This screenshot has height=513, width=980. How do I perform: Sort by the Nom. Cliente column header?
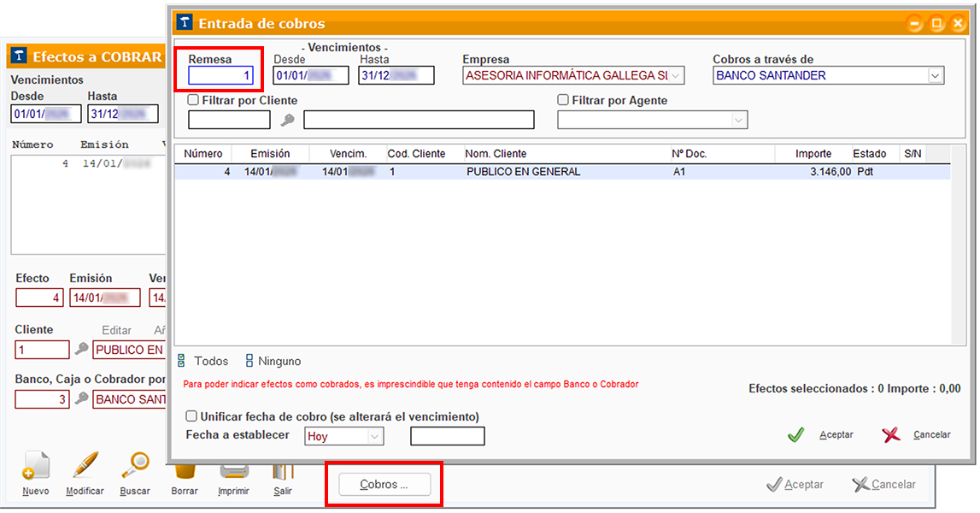pos(496,154)
